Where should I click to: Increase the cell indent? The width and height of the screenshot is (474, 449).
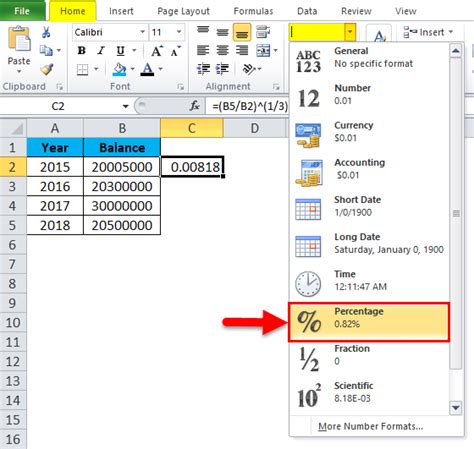[222, 69]
